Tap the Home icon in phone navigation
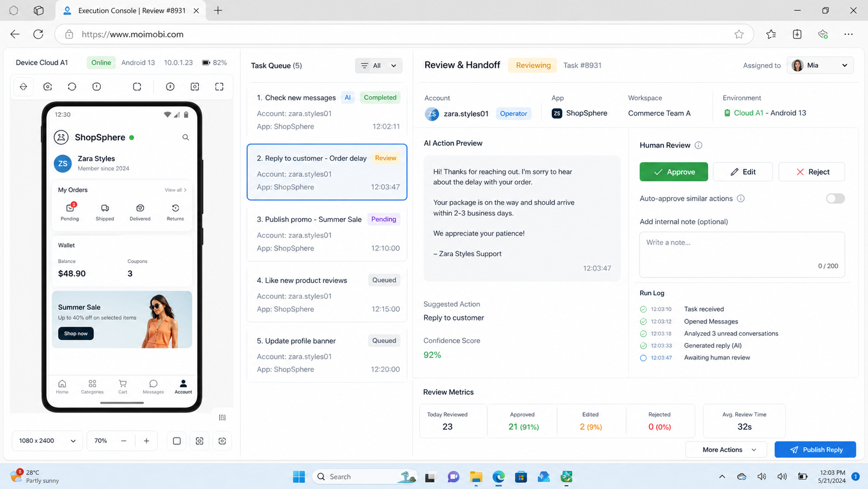868x489 pixels. pyautogui.click(x=62, y=387)
